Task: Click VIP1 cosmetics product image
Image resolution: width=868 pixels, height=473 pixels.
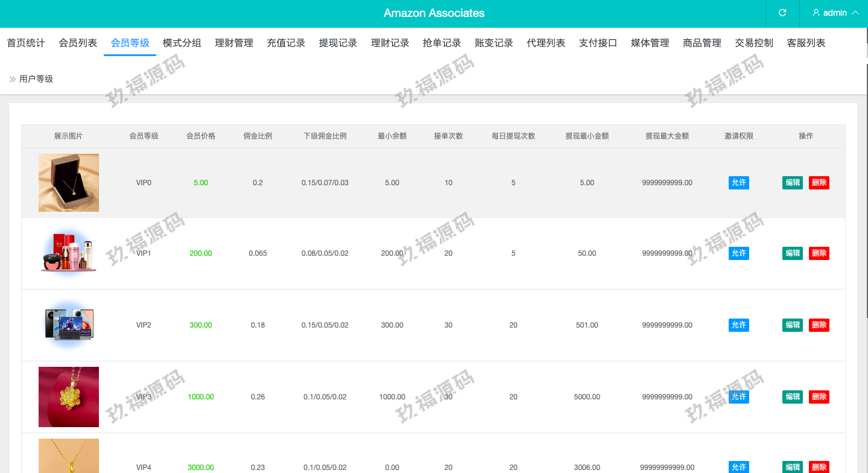Action: (69, 253)
